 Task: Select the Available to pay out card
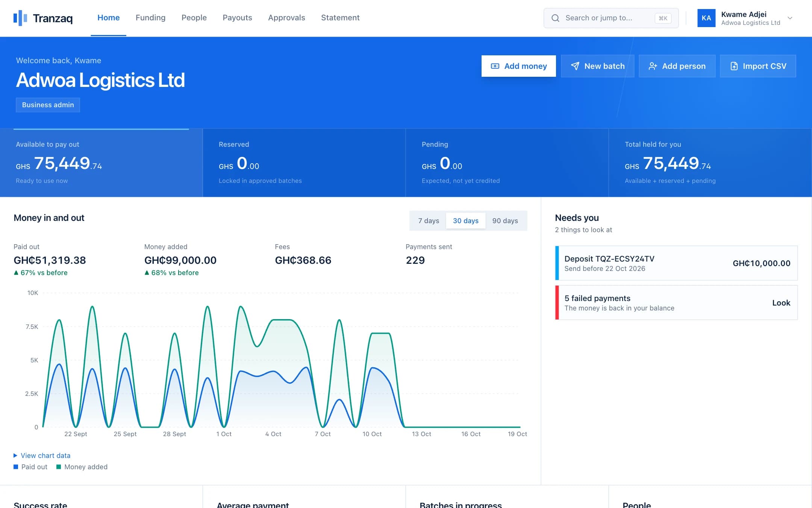[x=101, y=163]
